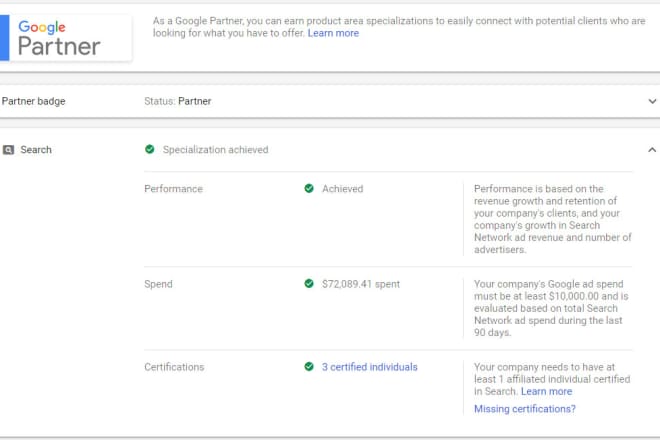This screenshot has height=440, width=660.
Task: Click the Google Partner intro paragraph
Action: pos(399,27)
